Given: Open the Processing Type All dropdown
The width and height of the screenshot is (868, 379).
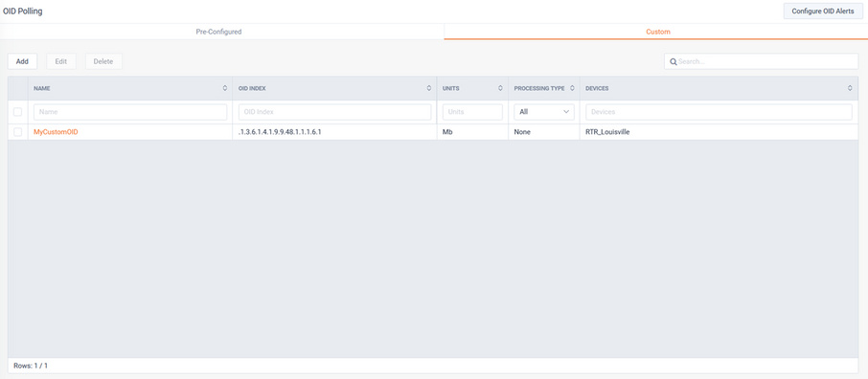Looking at the screenshot, I should point(544,112).
